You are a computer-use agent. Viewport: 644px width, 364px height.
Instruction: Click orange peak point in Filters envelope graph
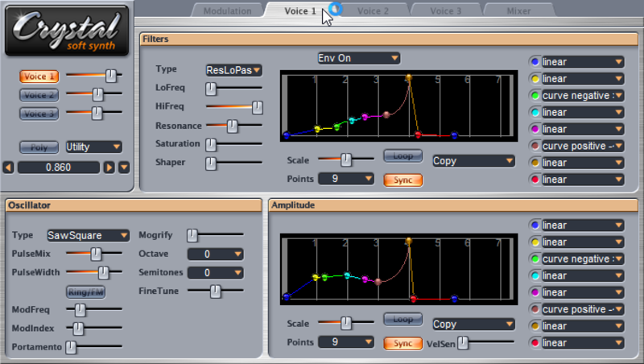408,77
